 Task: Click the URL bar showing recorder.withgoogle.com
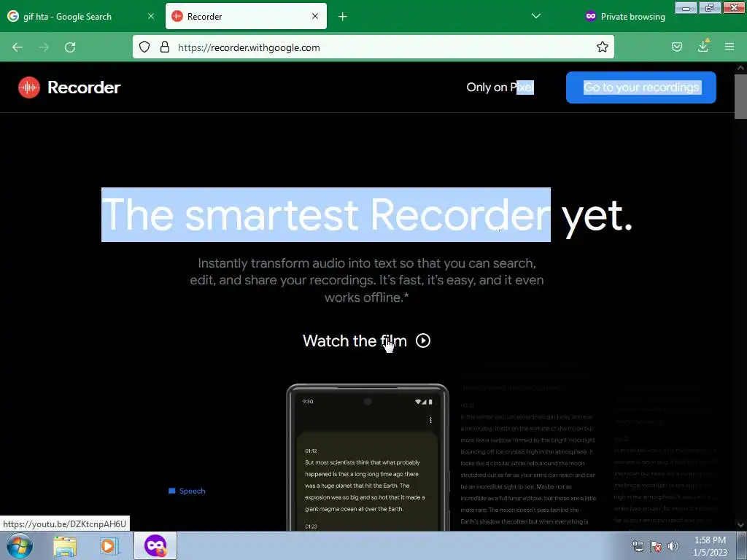click(x=373, y=47)
